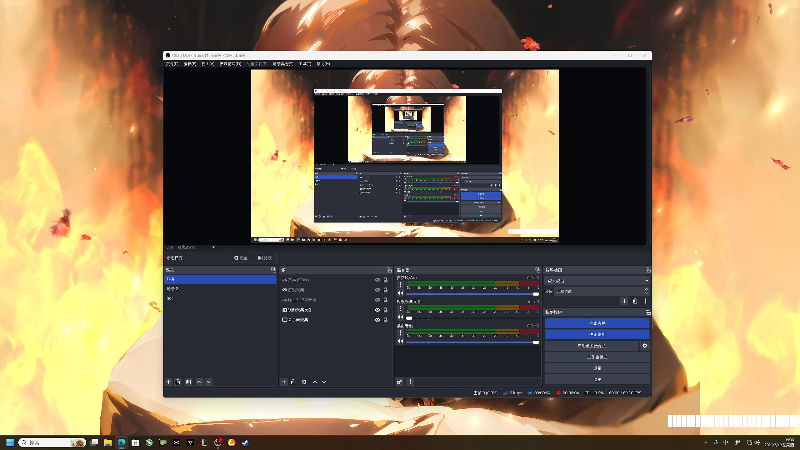Add a new scene with the plus icon

169,382
